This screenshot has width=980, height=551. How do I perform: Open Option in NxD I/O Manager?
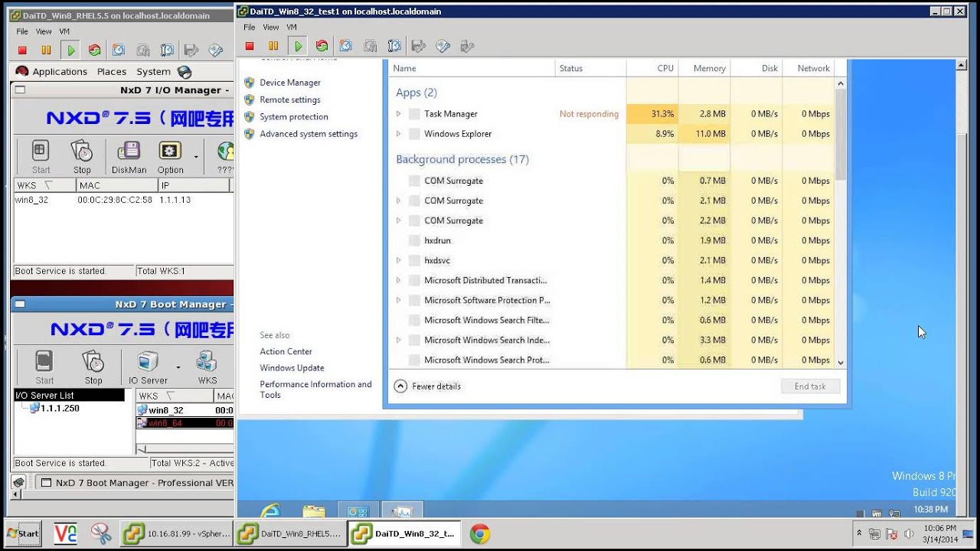click(170, 156)
